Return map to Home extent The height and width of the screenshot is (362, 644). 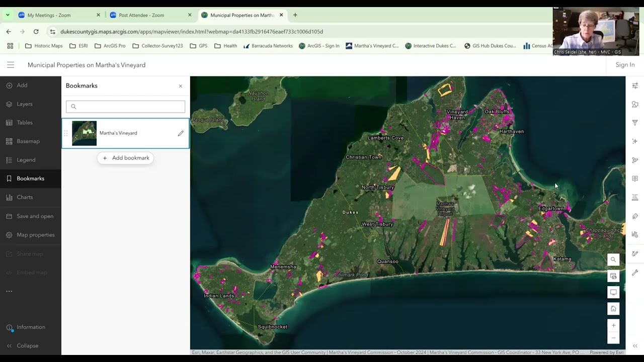coord(613,309)
